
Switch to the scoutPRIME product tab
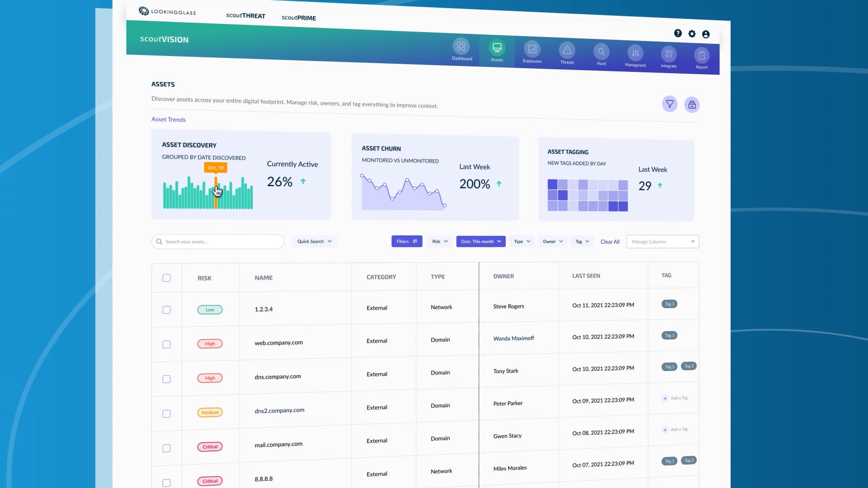coord(299,18)
